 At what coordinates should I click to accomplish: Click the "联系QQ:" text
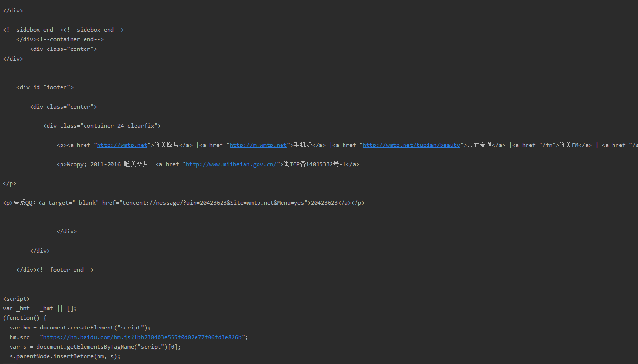(x=24, y=203)
